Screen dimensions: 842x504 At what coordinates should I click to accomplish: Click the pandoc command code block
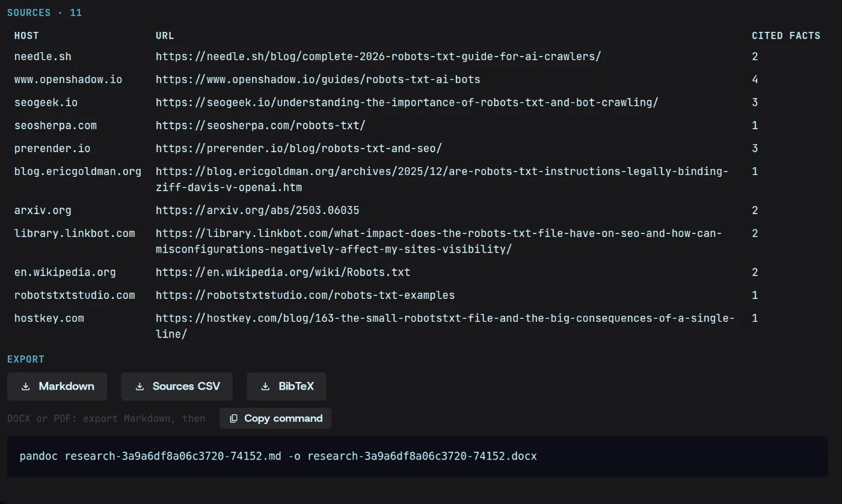pyautogui.click(x=417, y=456)
